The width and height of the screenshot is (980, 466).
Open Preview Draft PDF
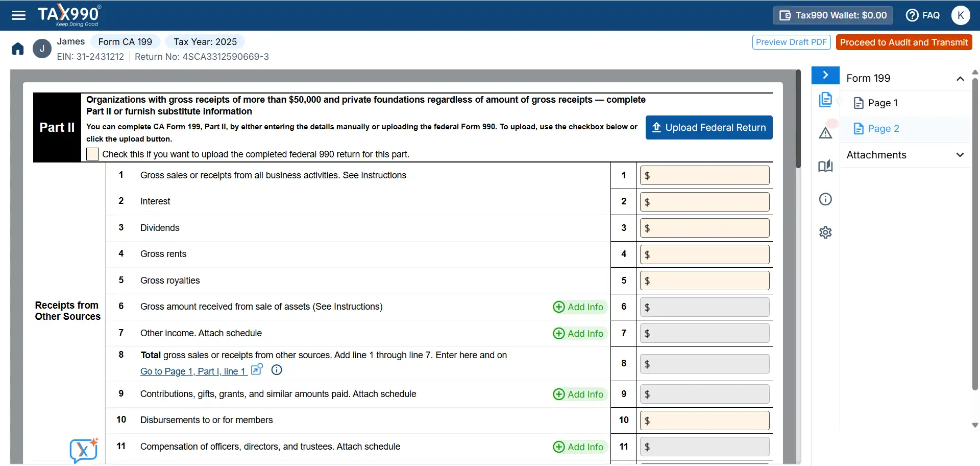pos(791,42)
